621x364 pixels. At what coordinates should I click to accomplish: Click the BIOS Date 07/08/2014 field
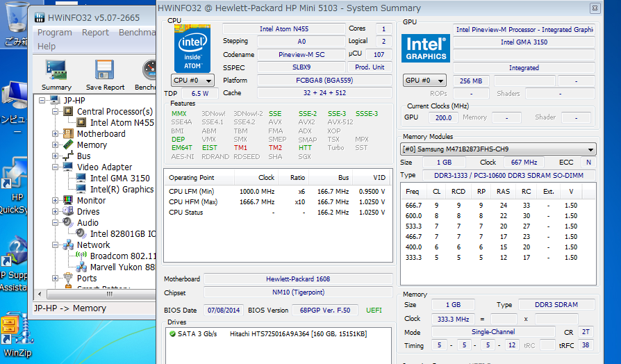(x=224, y=310)
